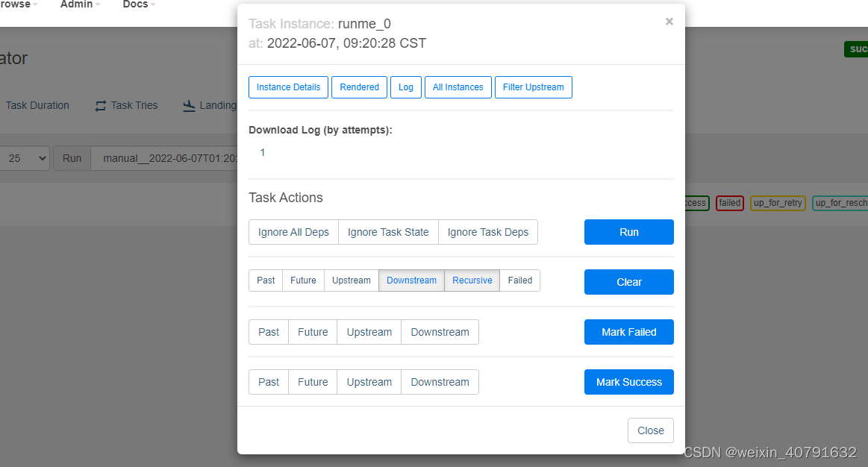
Task: Toggle Upstream in the Clear row
Action: coord(352,280)
